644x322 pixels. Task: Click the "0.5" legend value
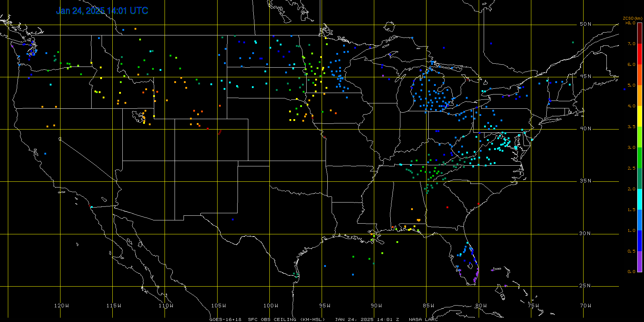[631, 251]
